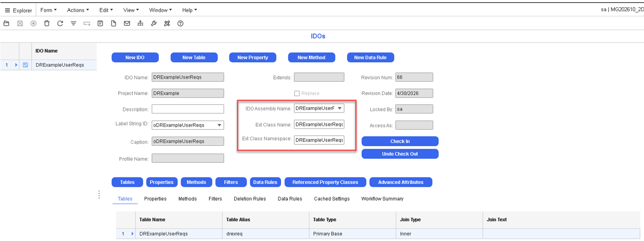Switch to the Filters tab

pyautogui.click(x=215, y=199)
